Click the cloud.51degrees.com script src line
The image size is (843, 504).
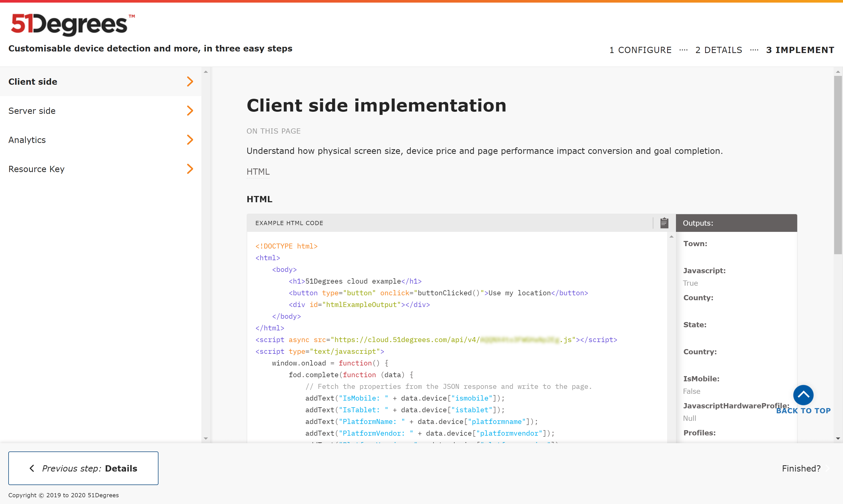(x=436, y=340)
